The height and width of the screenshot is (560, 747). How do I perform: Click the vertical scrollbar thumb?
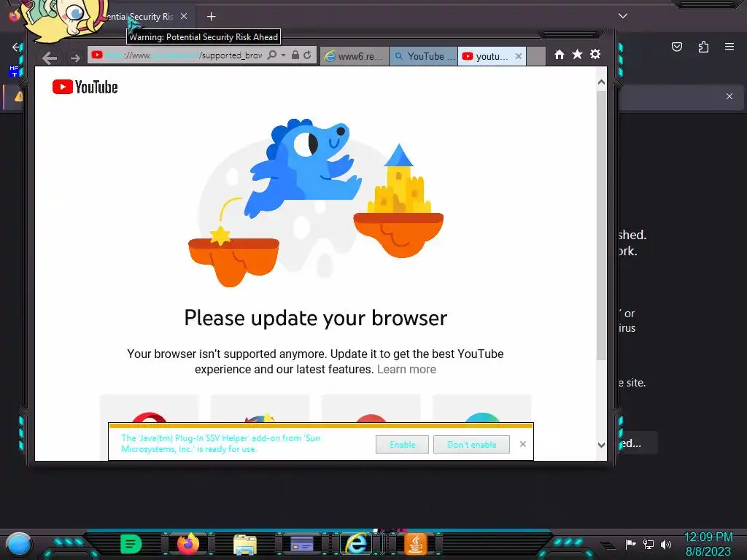pos(601,225)
